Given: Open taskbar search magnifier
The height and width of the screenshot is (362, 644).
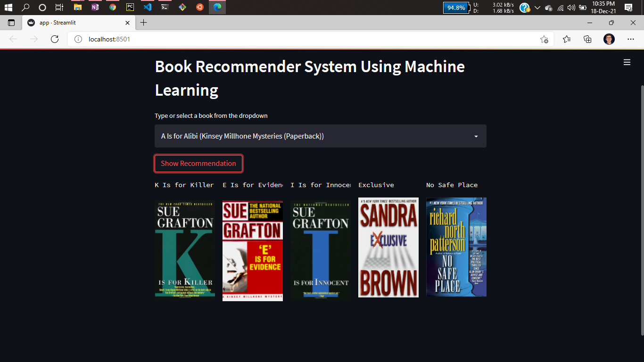Looking at the screenshot, I should pos(26,7).
